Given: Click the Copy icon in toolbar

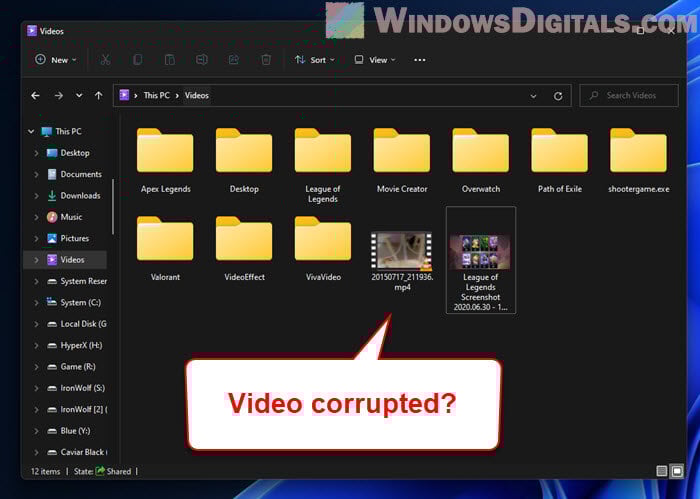Looking at the screenshot, I should coord(138,60).
